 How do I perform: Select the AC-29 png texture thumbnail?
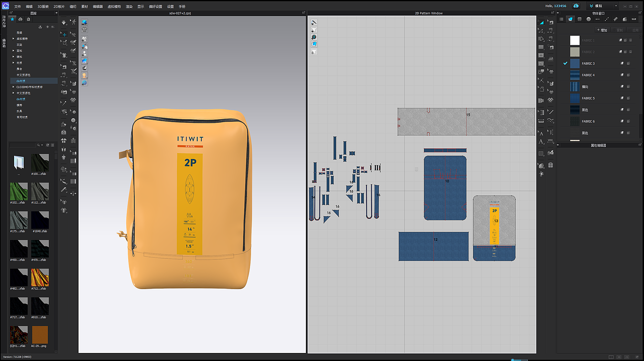click(x=40, y=334)
